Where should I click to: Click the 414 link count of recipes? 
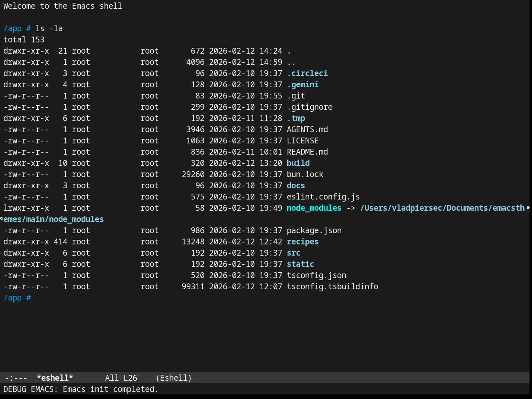60,241
